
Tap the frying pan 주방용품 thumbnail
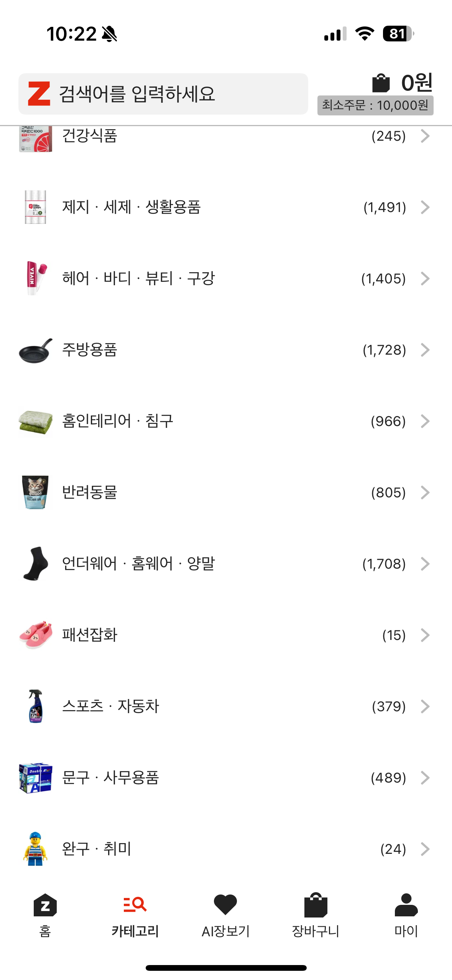pyautogui.click(x=35, y=350)
